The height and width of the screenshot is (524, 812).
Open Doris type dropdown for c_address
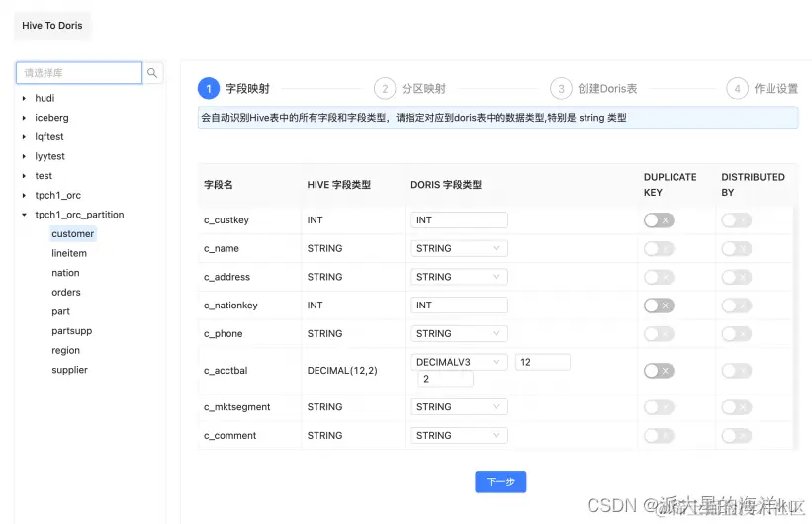[x=459, y=277]
